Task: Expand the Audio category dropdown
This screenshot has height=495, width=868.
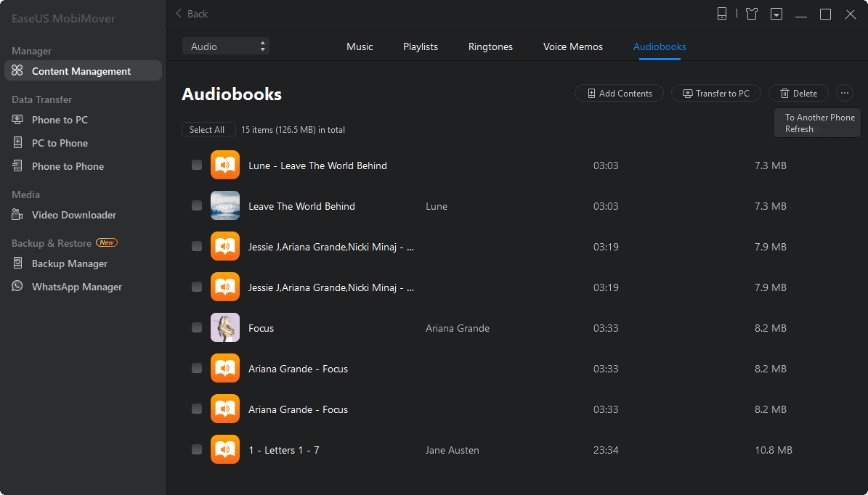Action: click(226, 46)
